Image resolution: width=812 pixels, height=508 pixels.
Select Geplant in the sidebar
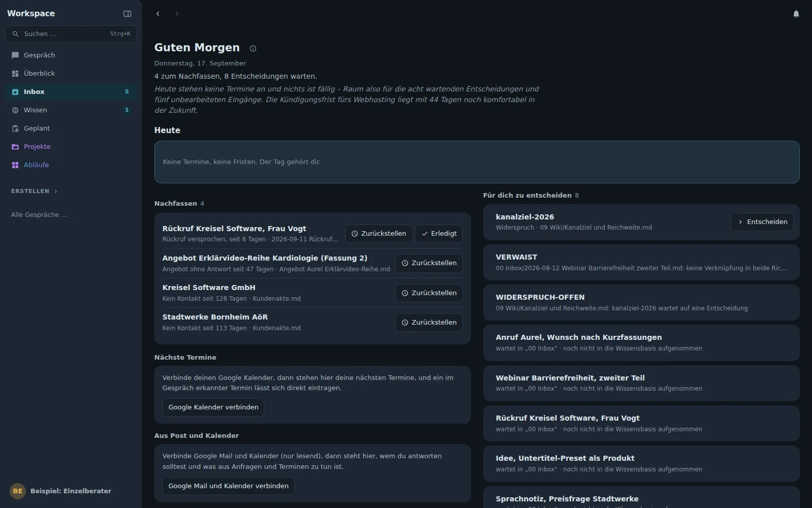[71, 128]
